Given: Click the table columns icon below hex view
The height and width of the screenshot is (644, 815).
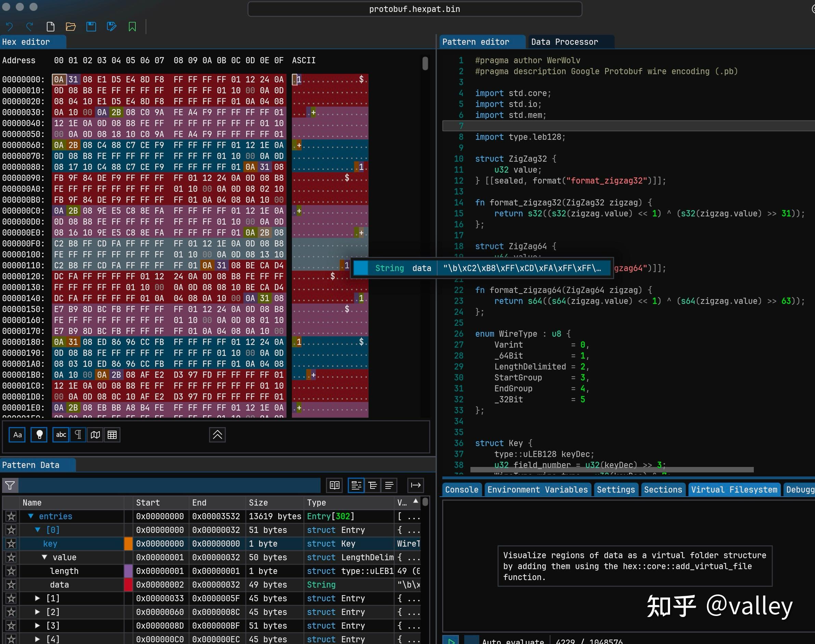Looking at the screenshot, I should click(x=112, y=435).
